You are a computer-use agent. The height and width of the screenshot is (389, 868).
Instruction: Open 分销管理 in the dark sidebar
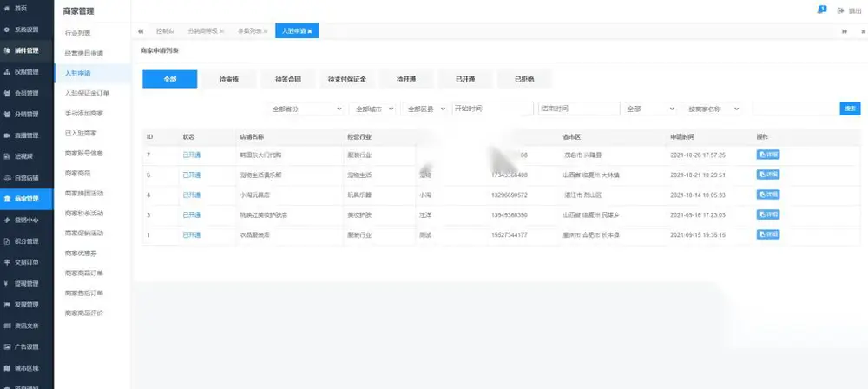tap(27, 114)
